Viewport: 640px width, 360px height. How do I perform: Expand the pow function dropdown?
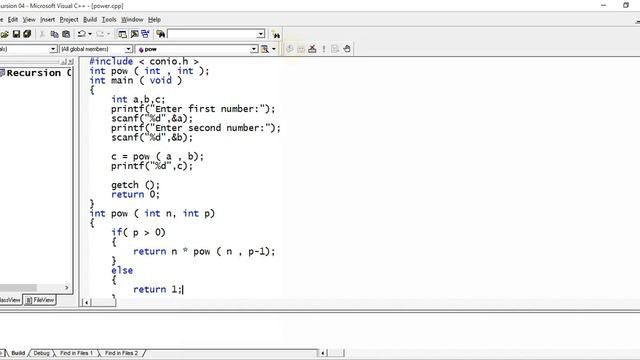[x=254, y=49]
